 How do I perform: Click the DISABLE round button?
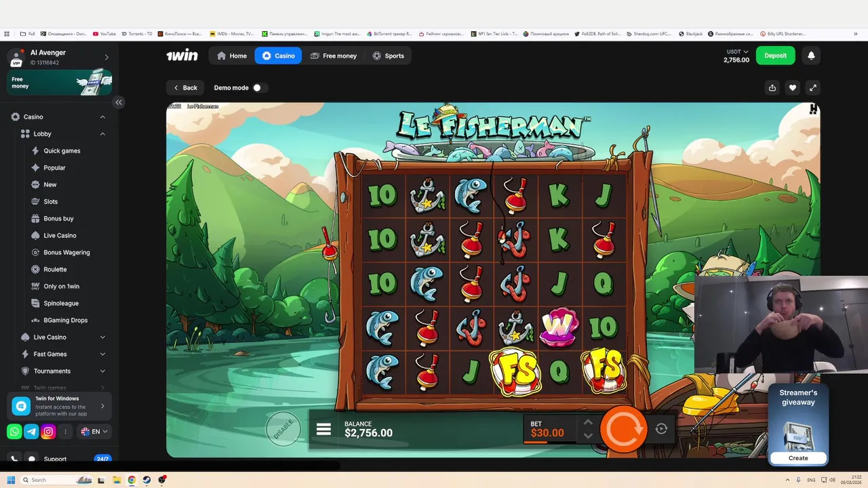283,428
